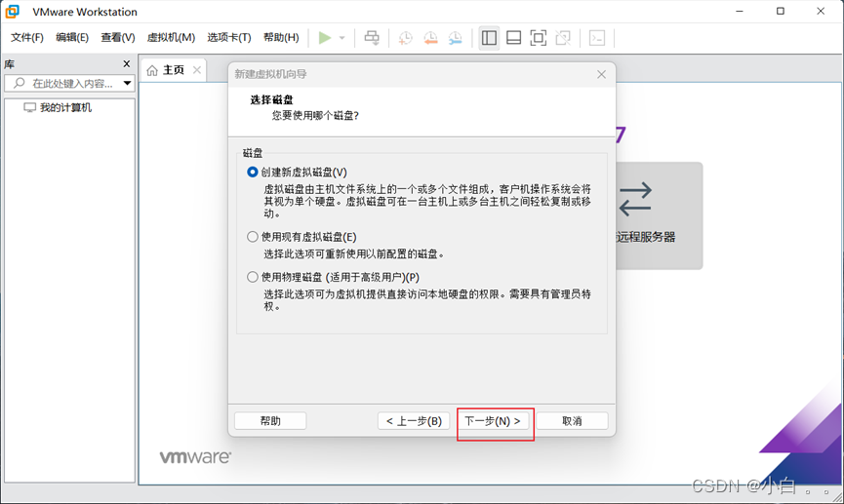Click the 您要使用哪个磁盘? subtitle text
This screenshot has height=504, width=844.
click(315, 116)
